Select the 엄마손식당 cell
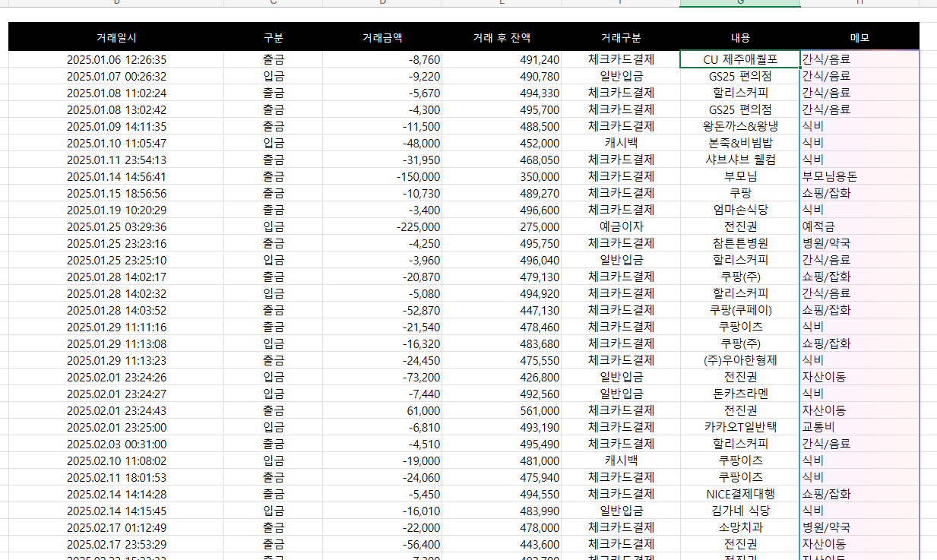937x560 pixels. coord(740,210)
